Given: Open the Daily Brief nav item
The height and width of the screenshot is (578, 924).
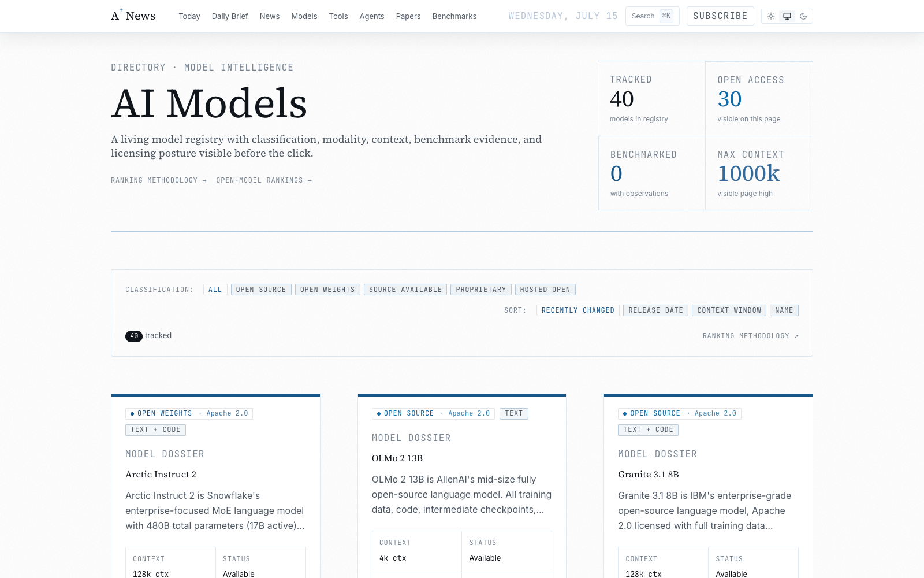Looking at the screenshot, I should [230, 16].
